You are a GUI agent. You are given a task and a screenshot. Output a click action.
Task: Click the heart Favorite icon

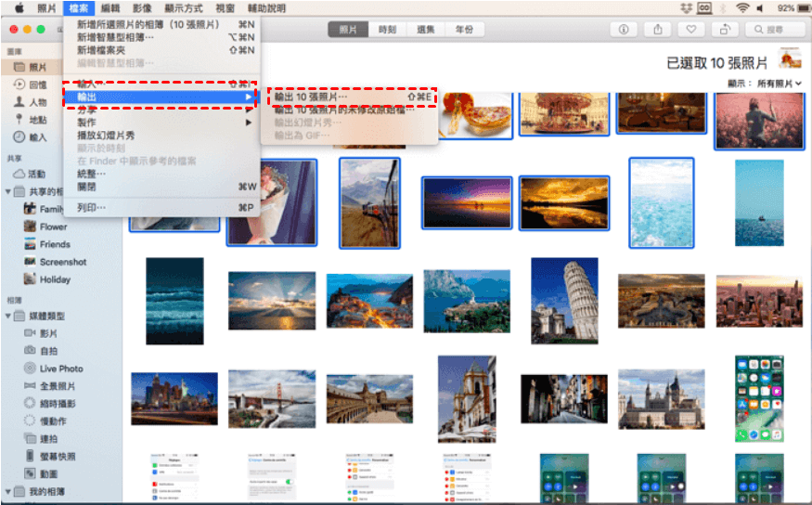pos(690,30)
